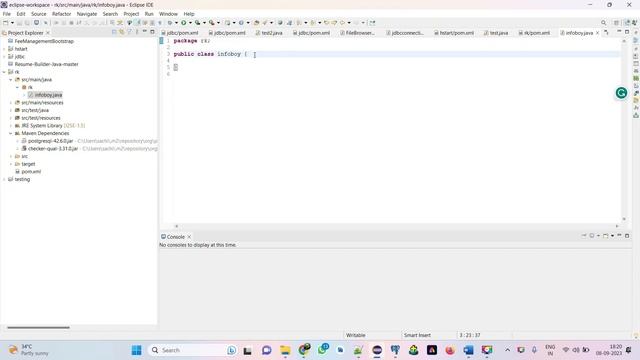The image size is (640, 360).
Task: Expand JRE System Library node
Action: point(11,126)
